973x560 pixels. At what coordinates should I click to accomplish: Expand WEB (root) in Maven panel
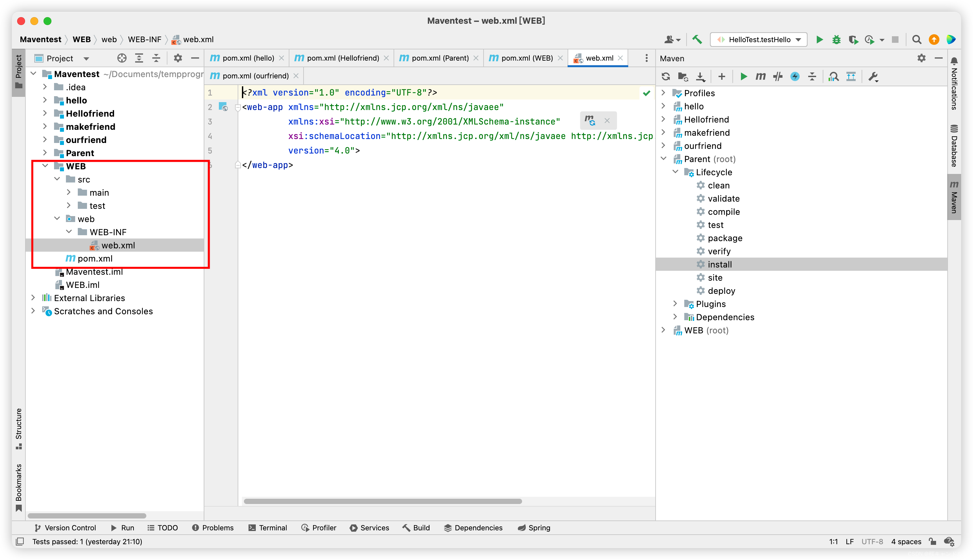[663, 330]
